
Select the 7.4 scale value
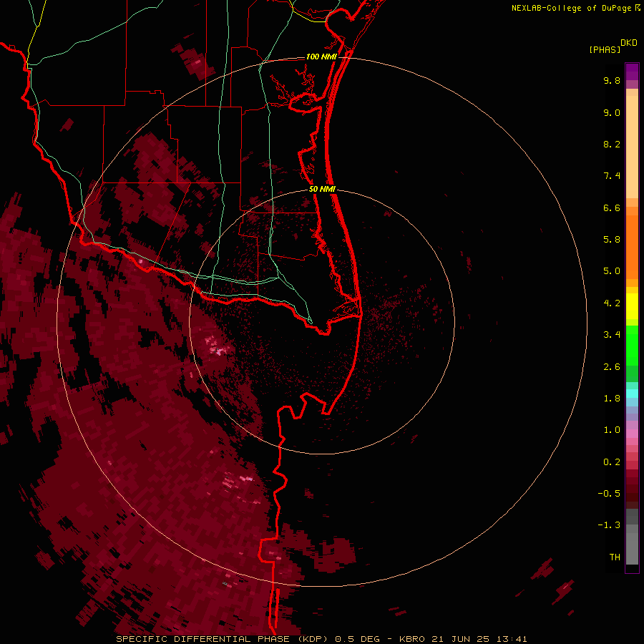coord(612,176)
